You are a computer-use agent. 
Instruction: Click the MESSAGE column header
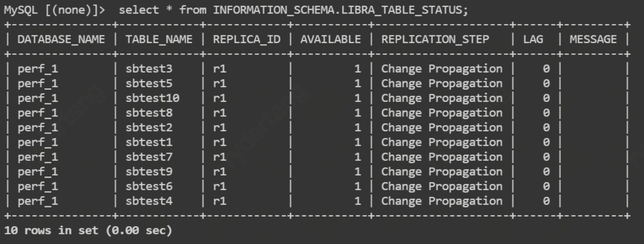coord(593,40)
